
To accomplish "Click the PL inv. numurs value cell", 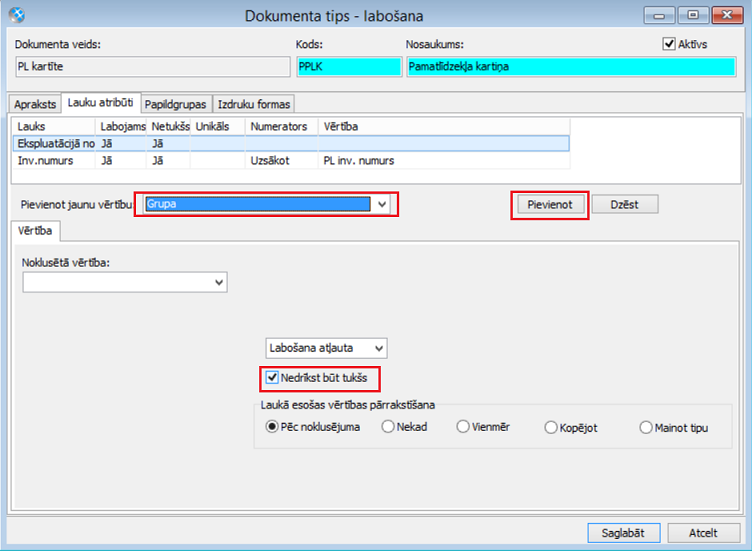I will (444, 161).
